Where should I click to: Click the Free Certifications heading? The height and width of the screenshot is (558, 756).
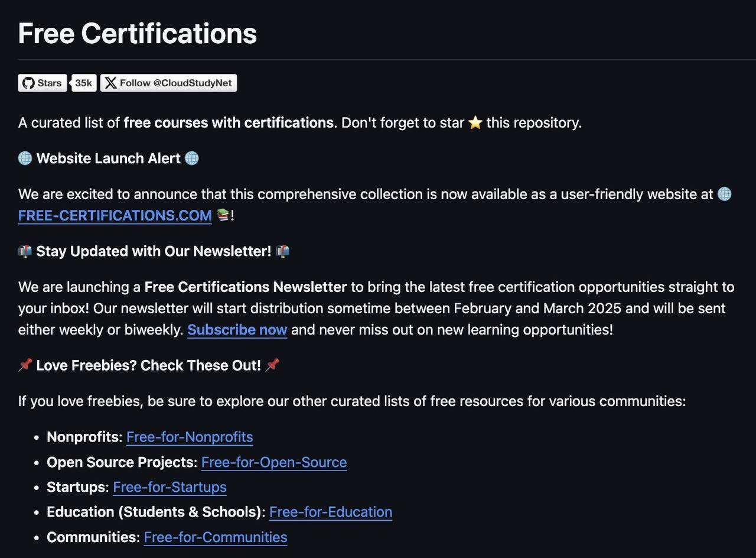[138, 34]
